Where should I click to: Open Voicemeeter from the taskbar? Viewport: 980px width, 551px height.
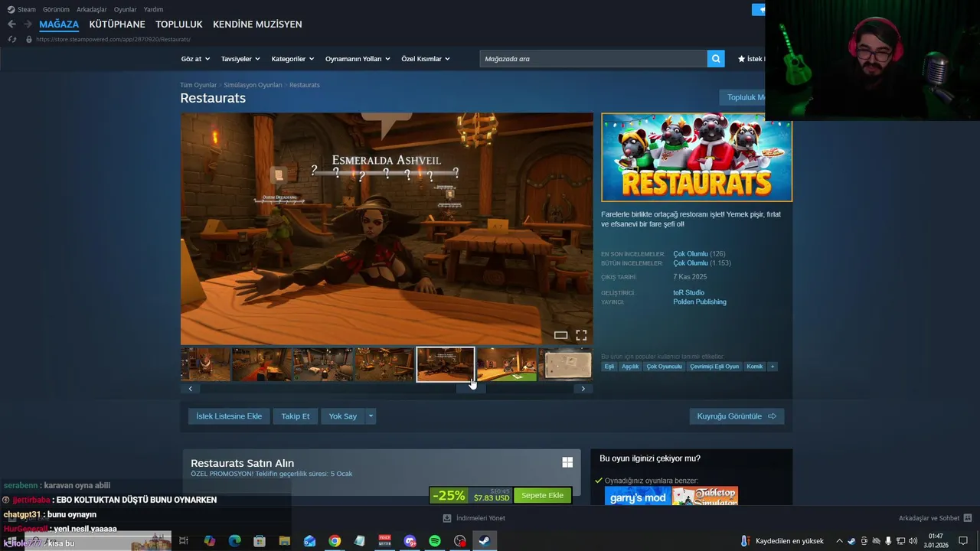pyautogui.click(x=384, y=541)
